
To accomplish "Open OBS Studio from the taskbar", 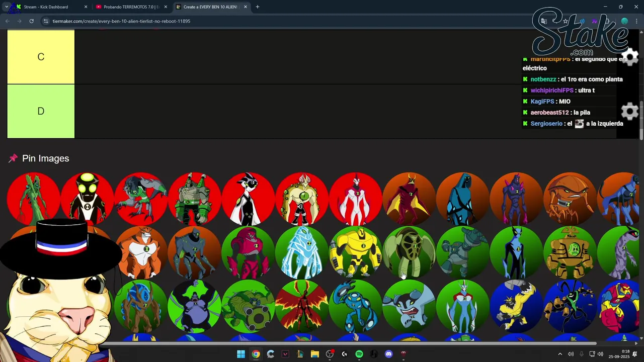I will pos(330,354).
